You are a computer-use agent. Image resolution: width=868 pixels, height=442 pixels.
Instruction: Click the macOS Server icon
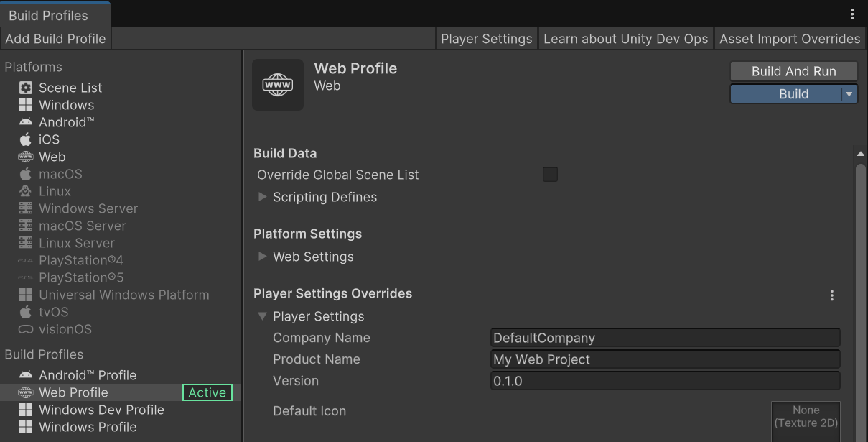26,226
